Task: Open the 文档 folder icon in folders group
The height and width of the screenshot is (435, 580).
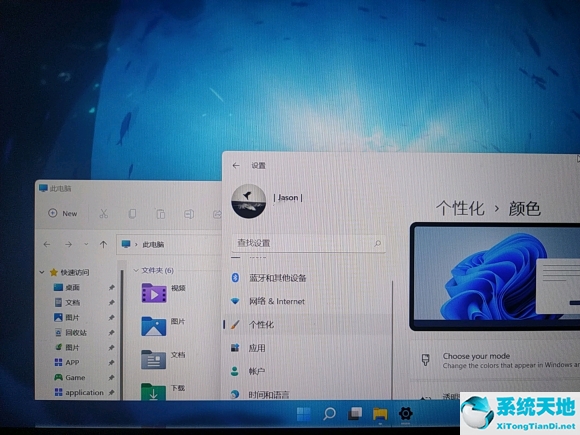Action: (154, 360)
